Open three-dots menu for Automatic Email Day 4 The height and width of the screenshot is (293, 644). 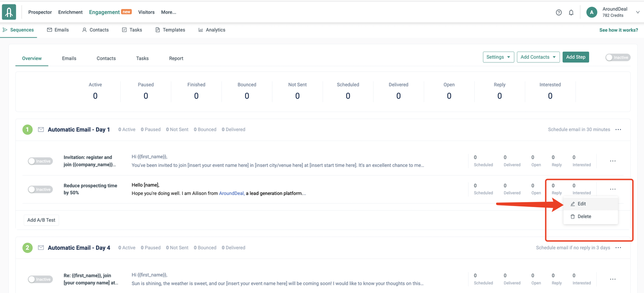coord(618,248)
